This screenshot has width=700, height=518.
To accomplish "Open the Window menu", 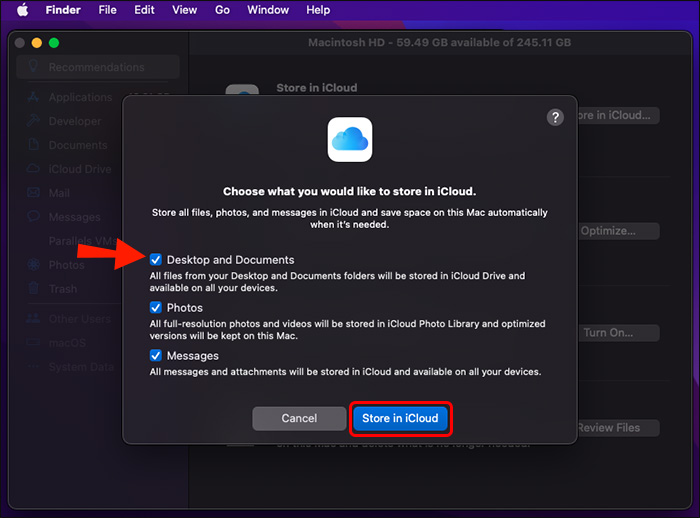I will tap(268, 10).
